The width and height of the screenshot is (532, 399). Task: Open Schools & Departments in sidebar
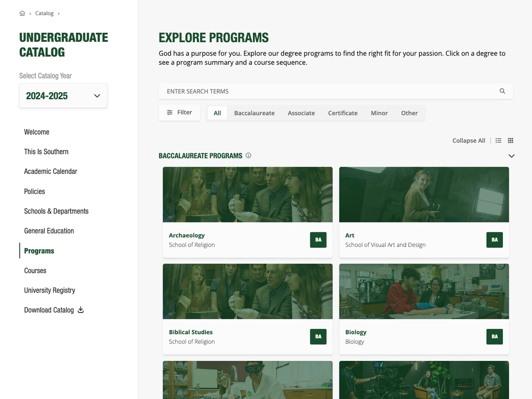[x=56, y=211]
